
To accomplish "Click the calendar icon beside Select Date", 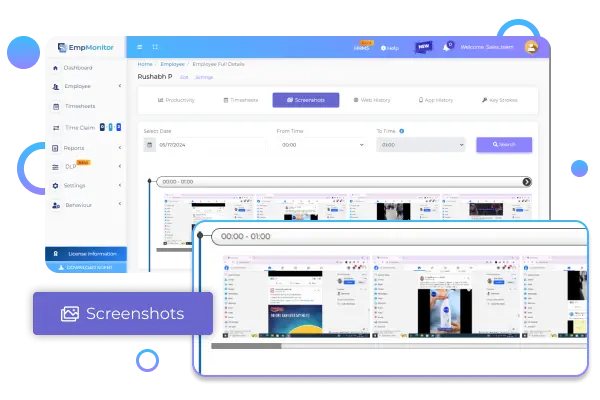I will (150, 145).
